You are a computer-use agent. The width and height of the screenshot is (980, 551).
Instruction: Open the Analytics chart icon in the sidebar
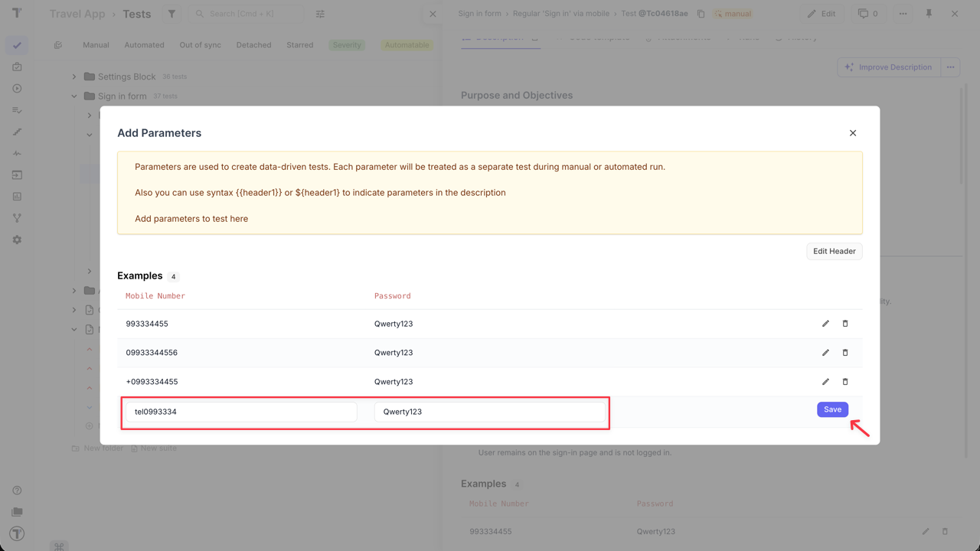(17, 196)
